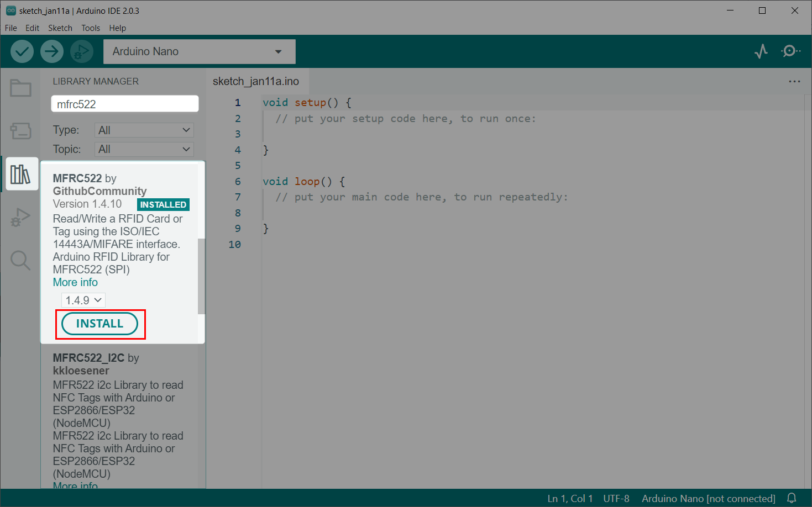The width and height of the screenshot is (812, 507).
Task: Click the main code comment on line 7
Action: click(x=422, y=197)
